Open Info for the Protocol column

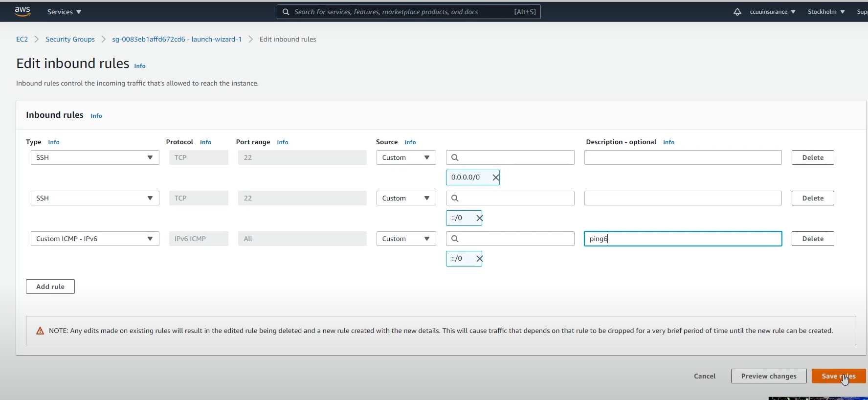205,142
